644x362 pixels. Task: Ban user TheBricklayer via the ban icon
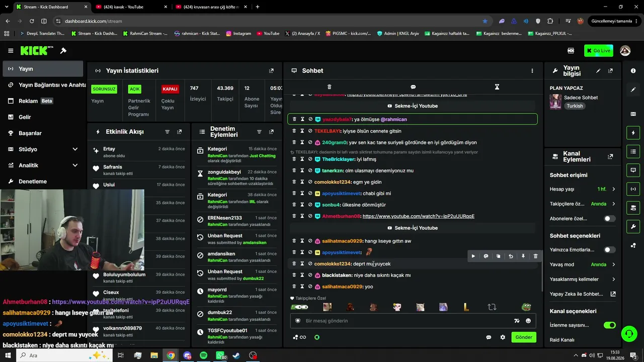pos(310,159)
